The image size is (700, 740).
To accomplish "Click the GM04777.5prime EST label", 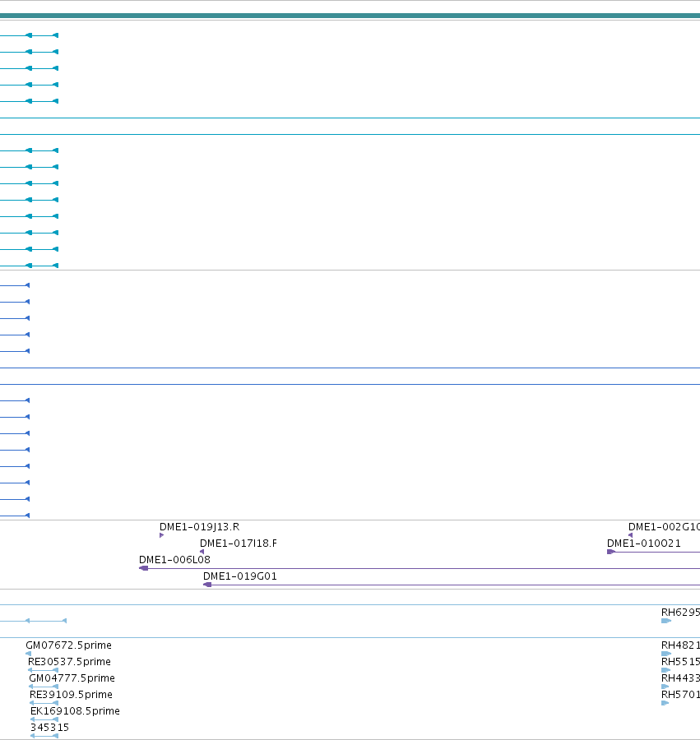I will pos(72,678).
